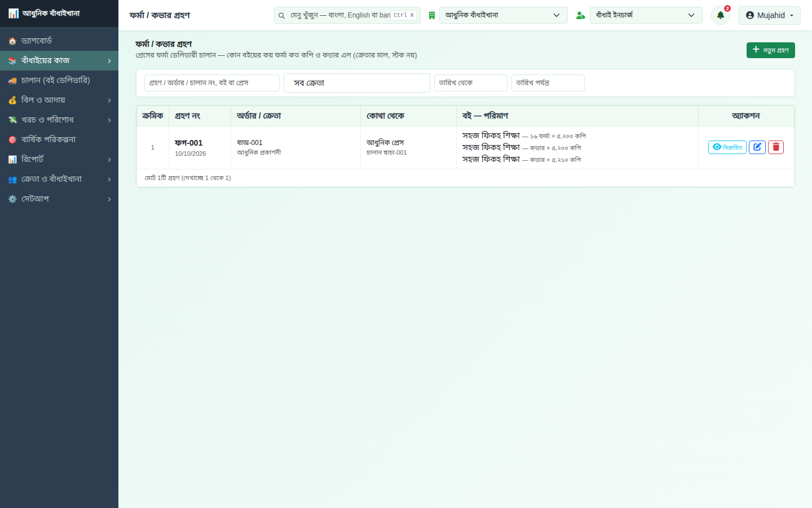This screenshot has width=812, height=508.
Task: Click the নতুন গ্রহণ button
Action: [x=771, y=50]
